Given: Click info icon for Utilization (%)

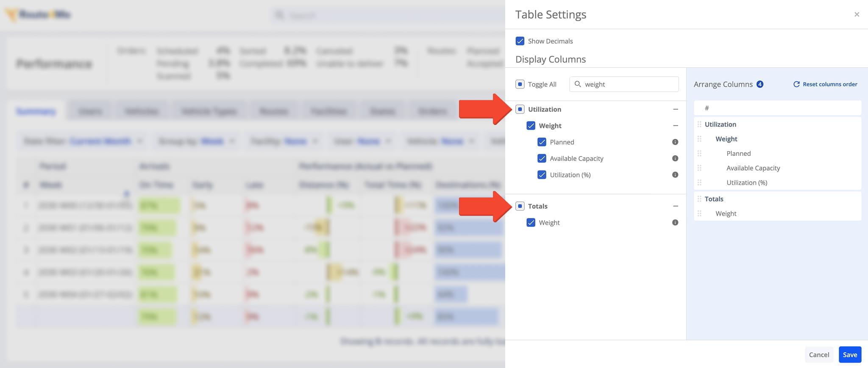Looking at the screenshot, I should 675,175.
